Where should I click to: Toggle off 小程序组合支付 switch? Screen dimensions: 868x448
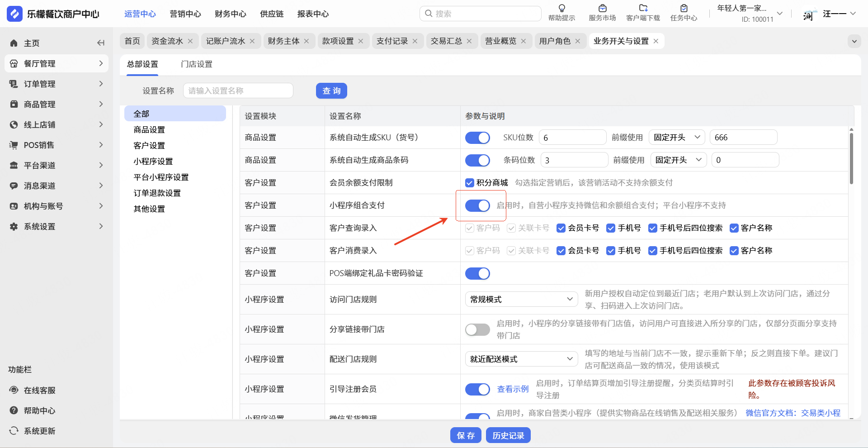point(477,205)
